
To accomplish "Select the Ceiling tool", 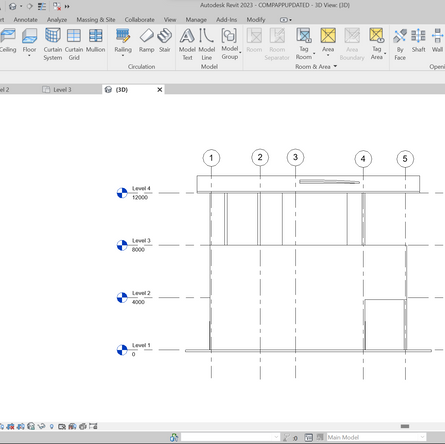I will point(8,41).
